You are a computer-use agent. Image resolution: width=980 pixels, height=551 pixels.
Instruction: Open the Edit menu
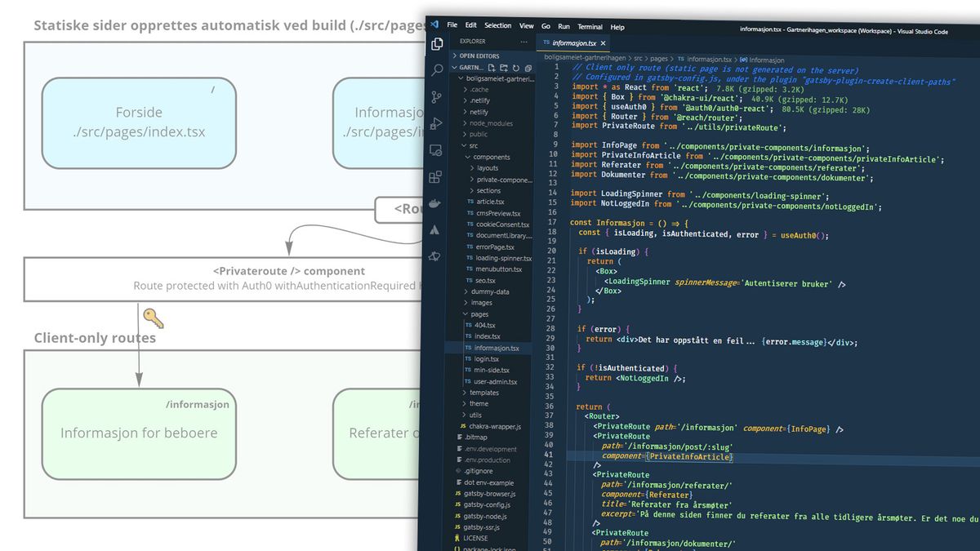click(x=471, y=25)
